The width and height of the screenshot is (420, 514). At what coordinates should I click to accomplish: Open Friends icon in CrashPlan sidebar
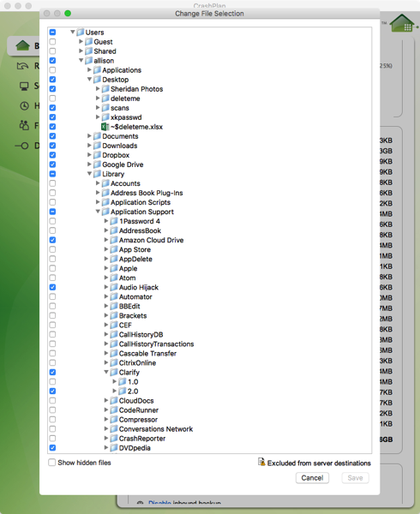[x=24, y=125]
